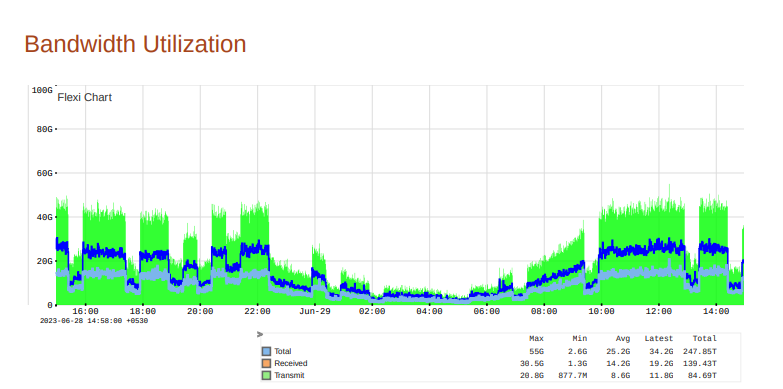Click the 04:00 x-axis label
The image size is (783, 389).
tap(429, 311)
